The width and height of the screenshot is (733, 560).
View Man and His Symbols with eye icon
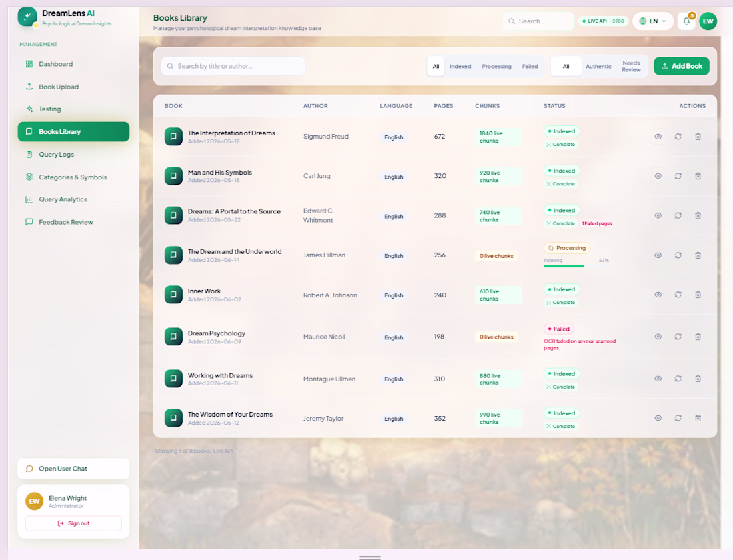click(658, 176)
